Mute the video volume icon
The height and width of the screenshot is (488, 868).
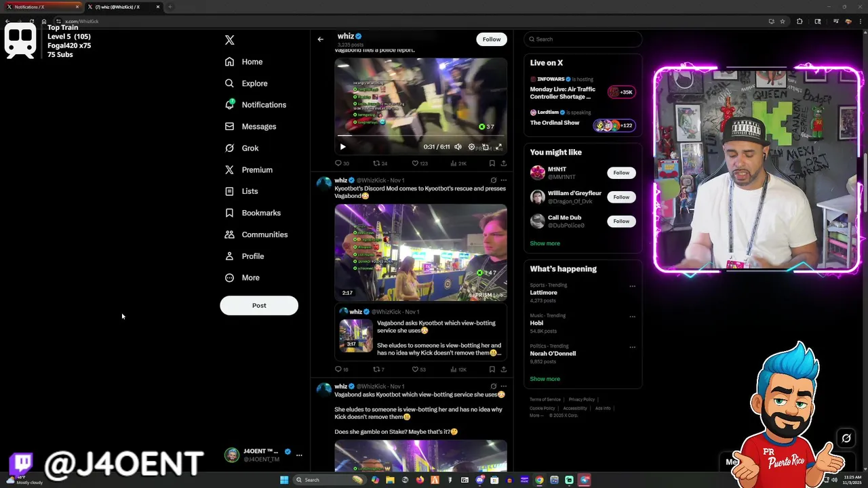tap(458, 147)
